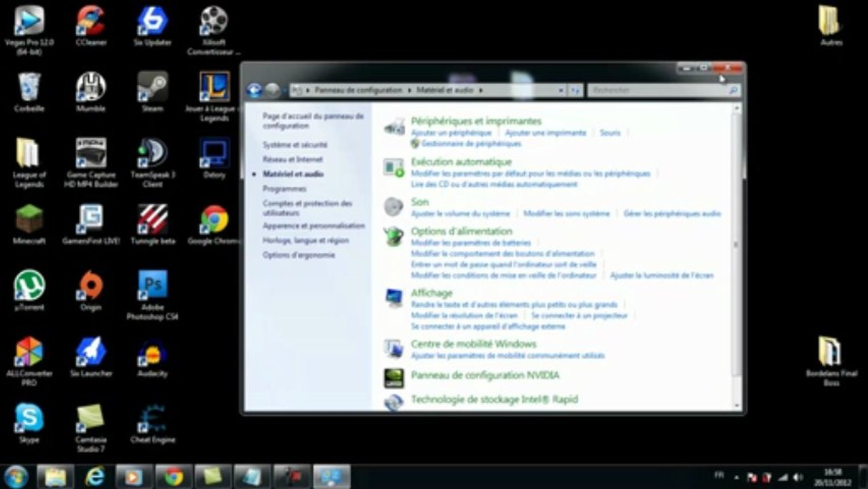Viewport: 868px width, 489px height.
Task: Click Ajuster la luminosité de l'écran link
Action: (662, 276)
